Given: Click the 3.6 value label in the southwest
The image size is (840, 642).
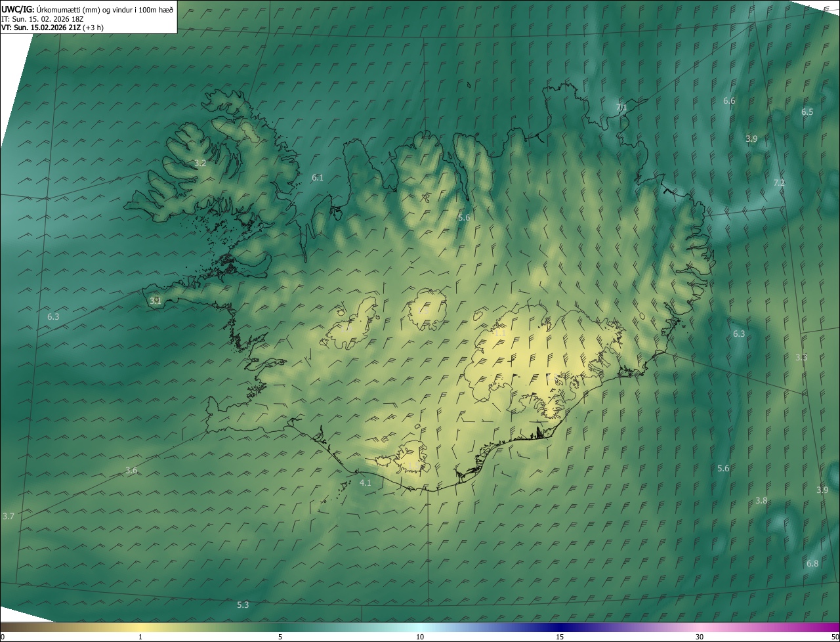Looking at the screenshot, I should pos(131,470).
